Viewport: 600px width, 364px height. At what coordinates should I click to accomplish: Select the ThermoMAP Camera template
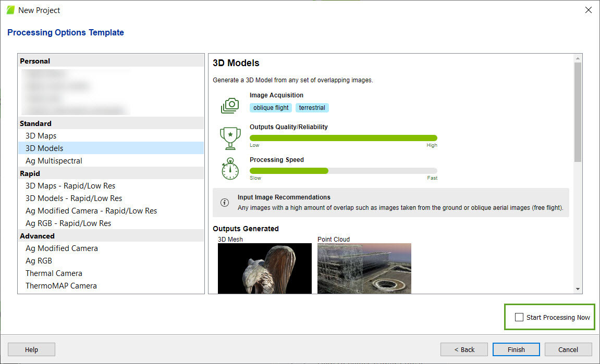click(61, 286)
